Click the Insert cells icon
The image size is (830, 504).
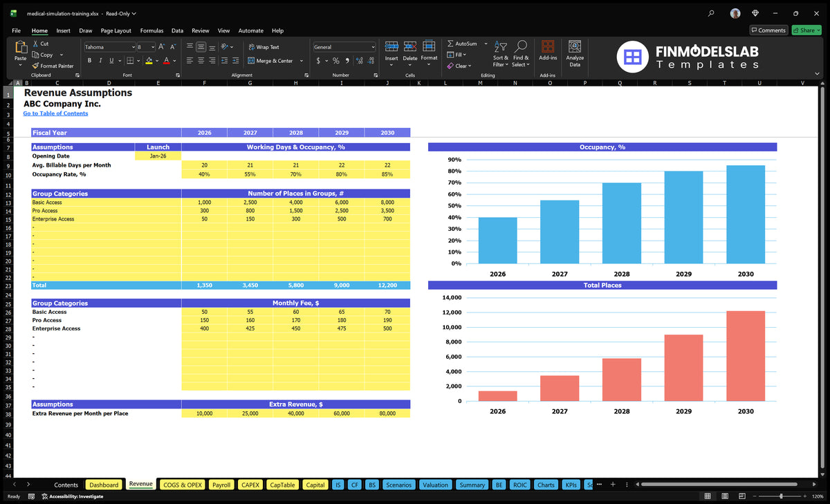(391, 46)
